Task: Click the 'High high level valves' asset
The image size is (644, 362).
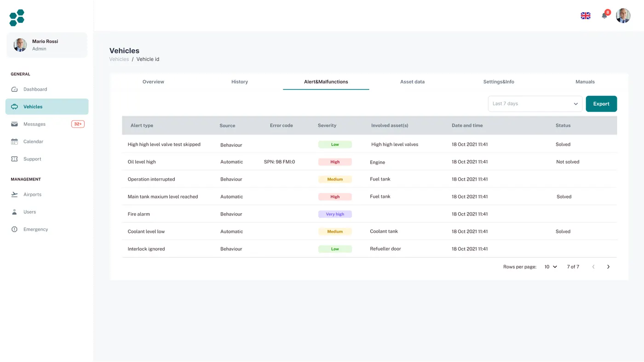Action: coord(395,144)
